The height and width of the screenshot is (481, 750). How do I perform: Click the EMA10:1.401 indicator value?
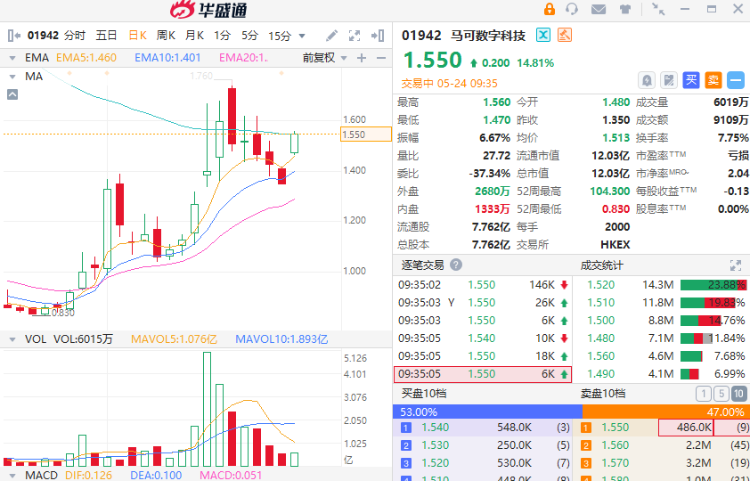(167, 58)
